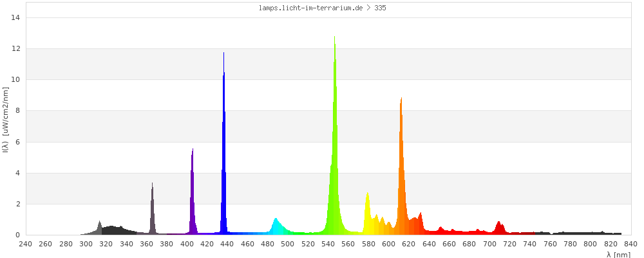Image resolution: width=644 pixels, height=258 pixels.
Task: Click the x-axis label λ [nm]
Action: [x=618, y=254]
